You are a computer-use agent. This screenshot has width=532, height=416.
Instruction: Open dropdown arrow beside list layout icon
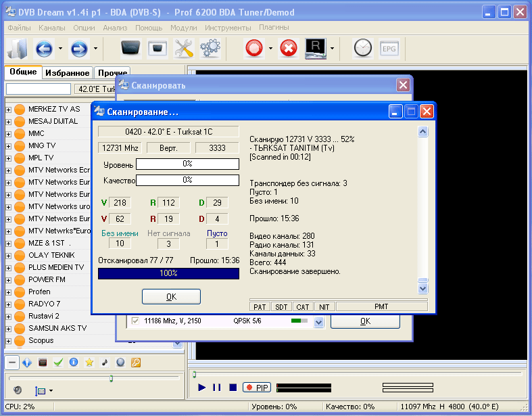(x=51, y=391)
